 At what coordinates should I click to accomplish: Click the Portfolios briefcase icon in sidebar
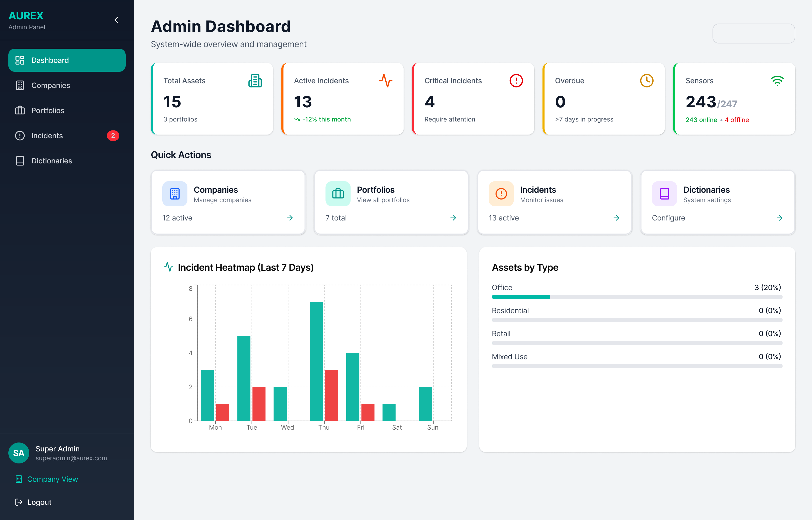click(20, 110)
